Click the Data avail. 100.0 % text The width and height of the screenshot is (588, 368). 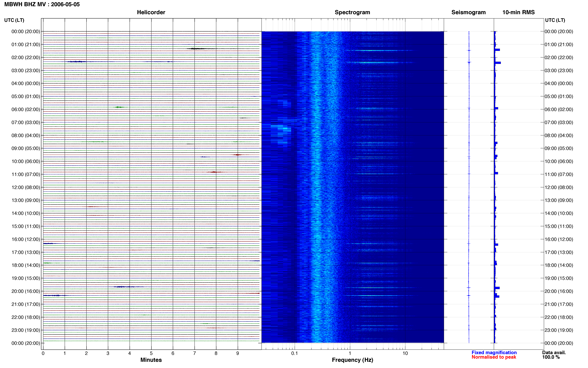pyautogui.click(x=554, y=355)
